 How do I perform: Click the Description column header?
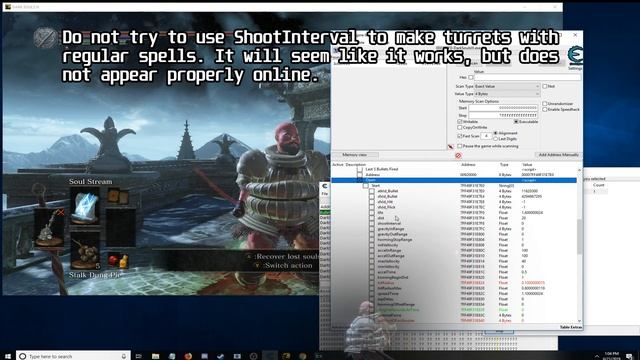(355, 164)
